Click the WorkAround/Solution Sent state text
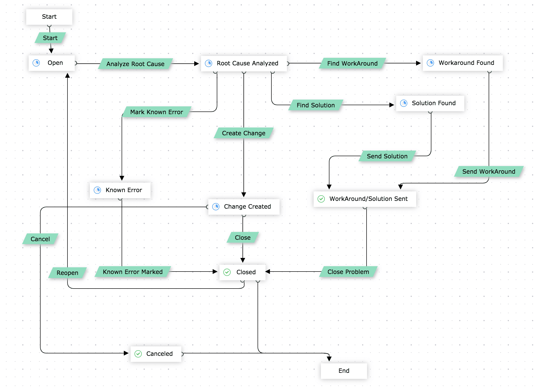The height and width of the screenshot is (392, 536). tap(368, 199)
